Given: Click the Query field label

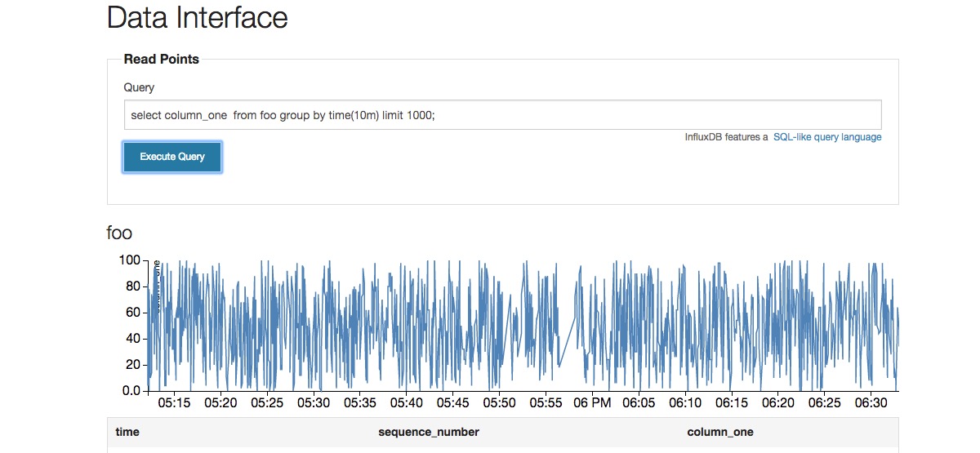Looking at the screenshot, I should coord(139,87).
